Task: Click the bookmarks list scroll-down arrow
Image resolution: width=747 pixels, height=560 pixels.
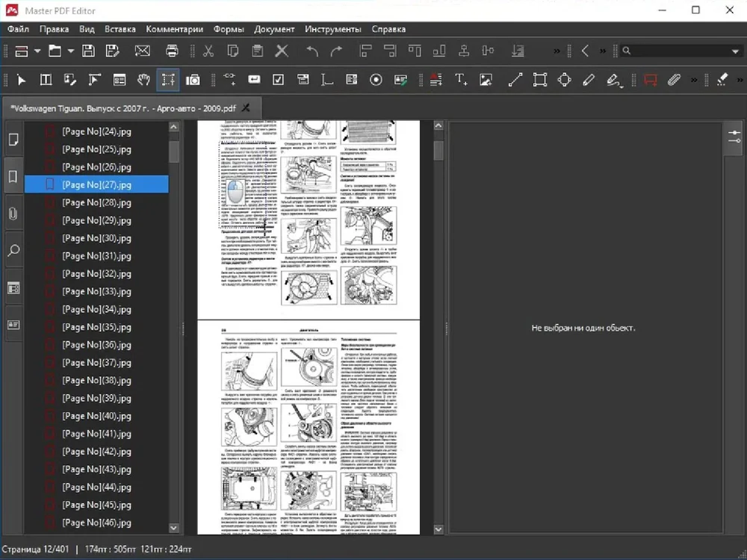Action: (174, 528)
